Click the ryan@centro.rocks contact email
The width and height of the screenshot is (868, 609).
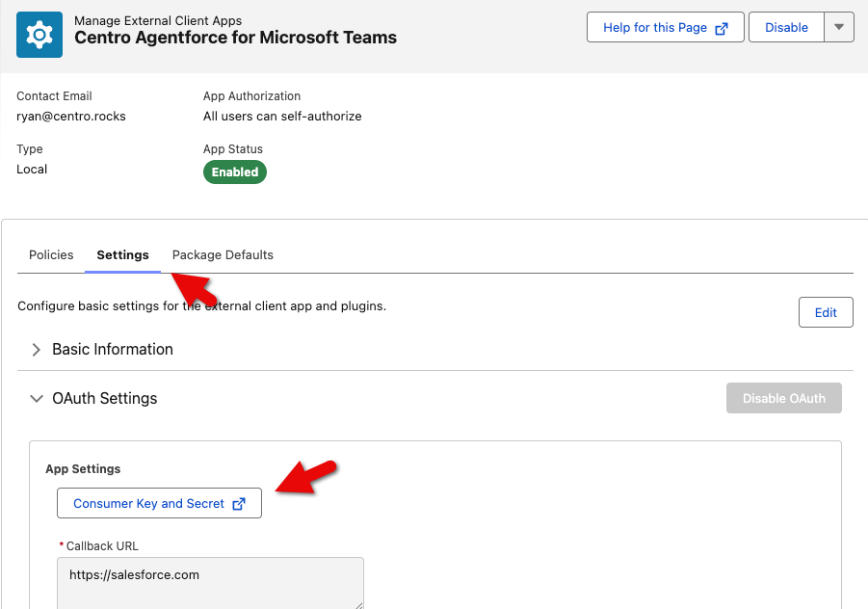tap(71, 116)
